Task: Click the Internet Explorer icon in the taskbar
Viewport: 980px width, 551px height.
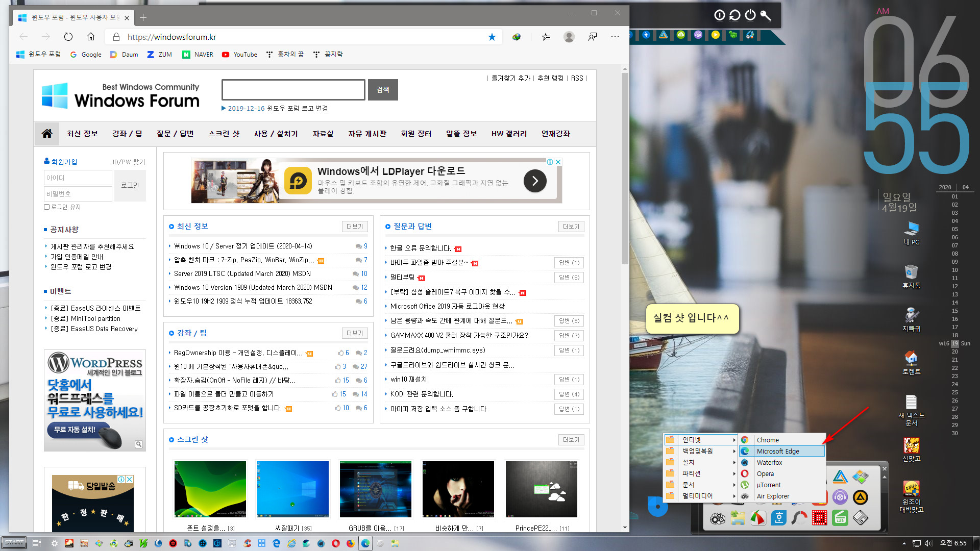Action: pos(291,543)
